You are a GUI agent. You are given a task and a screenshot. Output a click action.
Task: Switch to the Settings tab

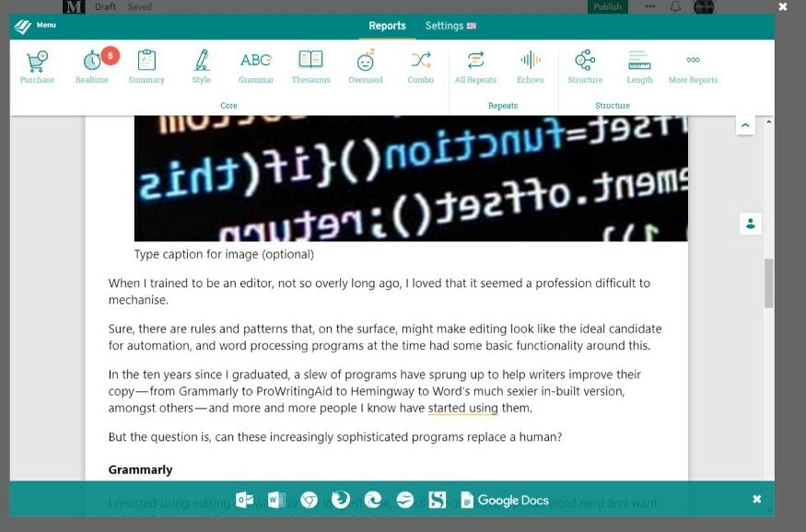pos(450,26)
